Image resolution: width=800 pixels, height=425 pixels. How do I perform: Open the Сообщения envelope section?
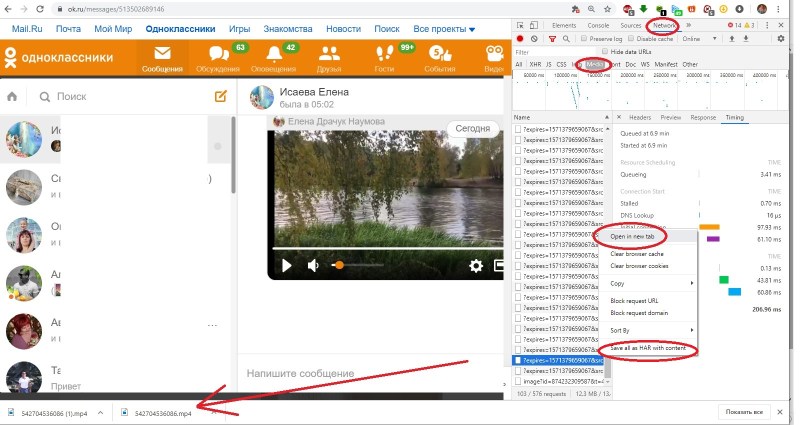coord(162,58)
